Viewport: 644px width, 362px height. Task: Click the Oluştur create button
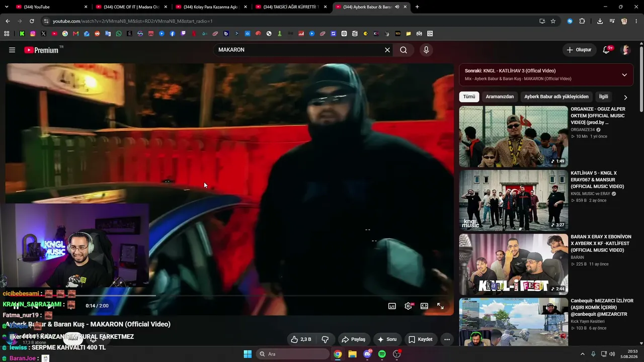click(x=579, y=50)
